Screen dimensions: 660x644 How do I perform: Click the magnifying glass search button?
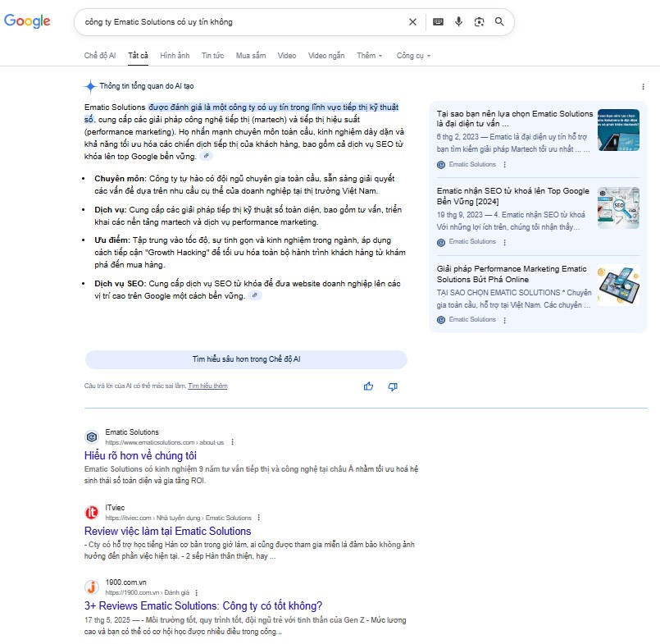(x=500, y=22)
